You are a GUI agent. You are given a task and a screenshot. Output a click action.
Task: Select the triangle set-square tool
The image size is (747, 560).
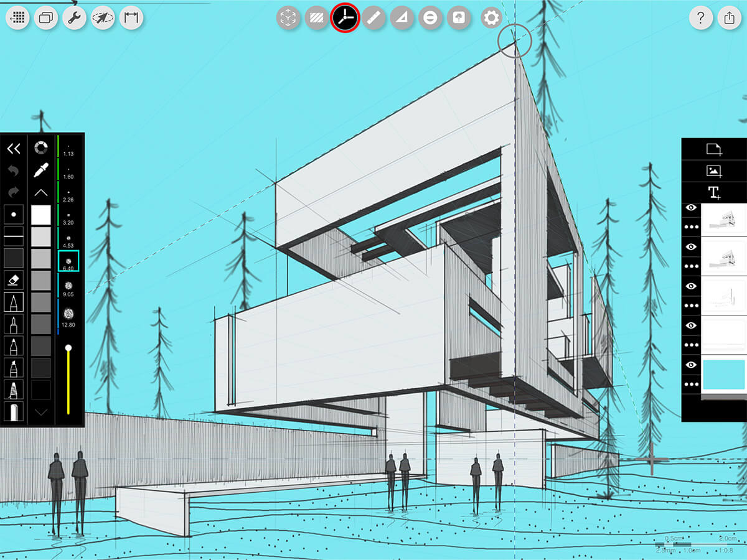click(402, 18)
